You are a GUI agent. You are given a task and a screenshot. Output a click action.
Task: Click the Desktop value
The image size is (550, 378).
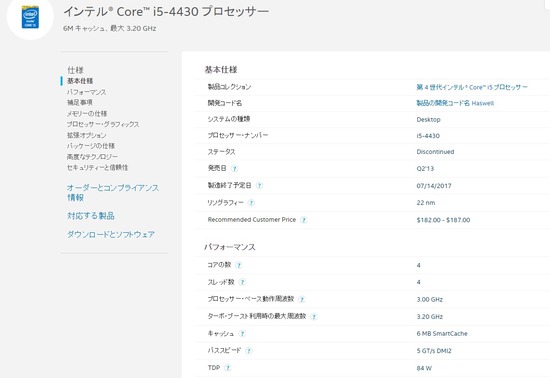coord(428,120)
